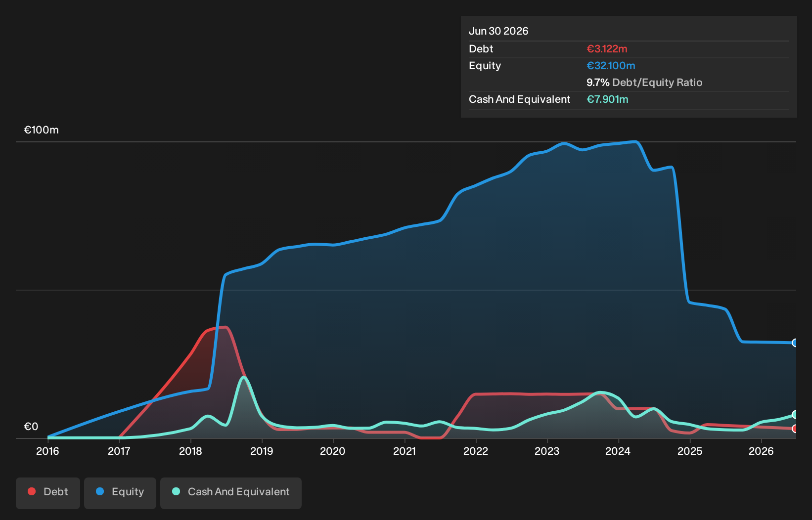
Task: Click the €100m y-axis label
Action: pyautogui.click(x=42, y=130)
